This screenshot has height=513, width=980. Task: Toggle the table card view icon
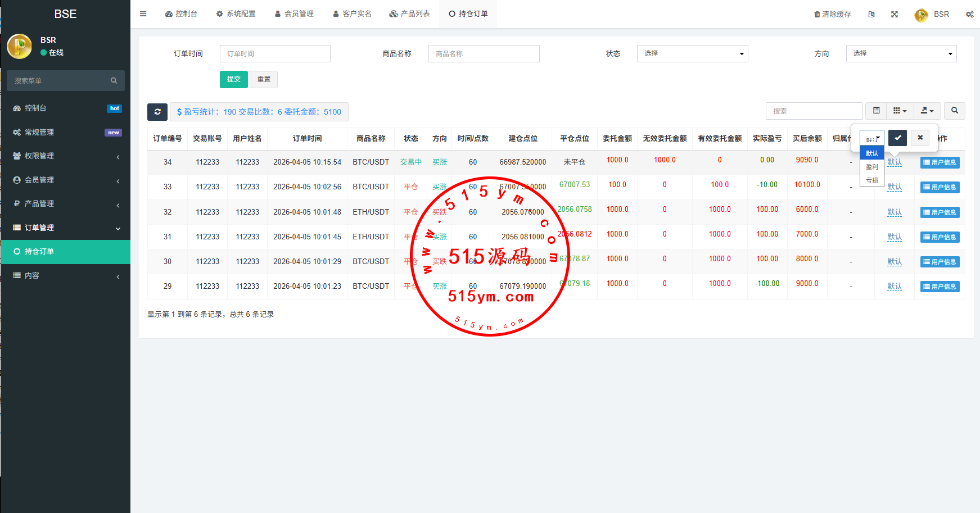pos(876,111)
